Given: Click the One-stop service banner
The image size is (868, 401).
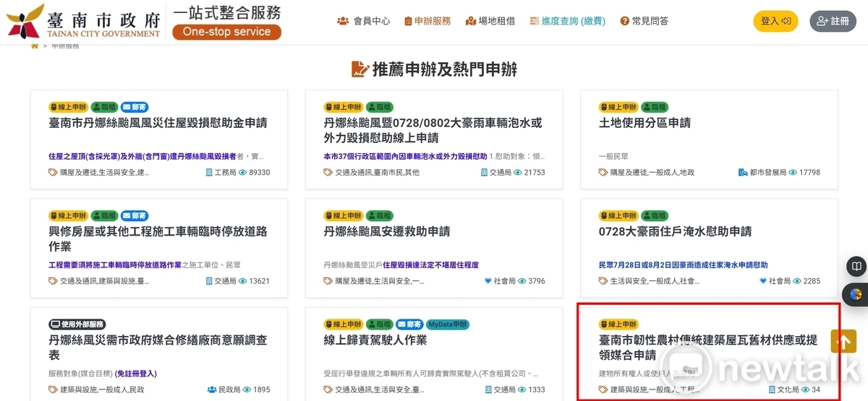Looking at the screenshot, I should click(x=226, y=32).
